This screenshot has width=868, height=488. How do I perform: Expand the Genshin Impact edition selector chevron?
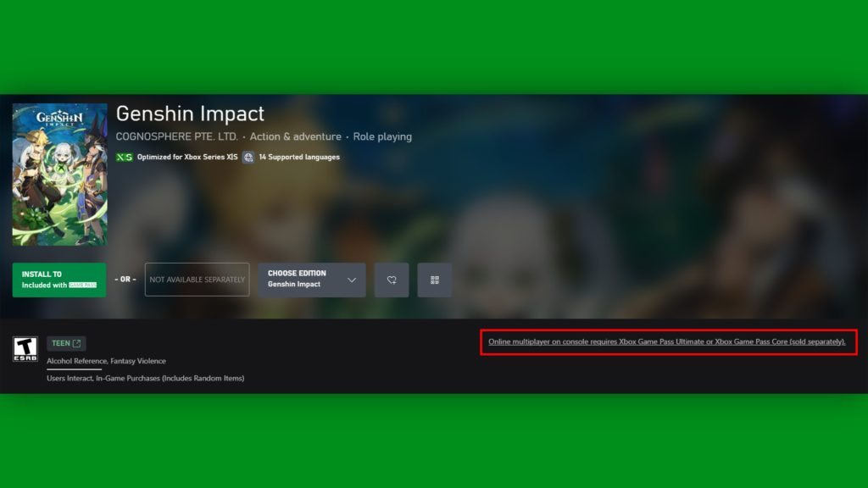coord(352,280)
